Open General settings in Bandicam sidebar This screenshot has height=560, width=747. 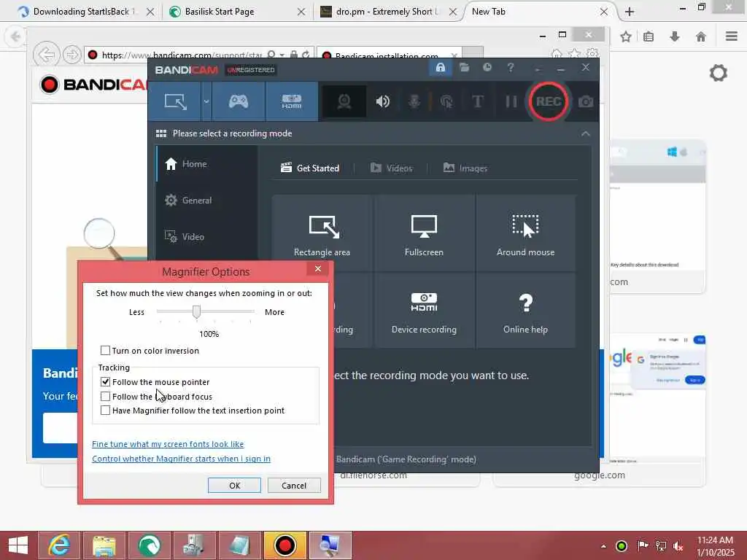pyautogui.click(x=206, y=201)
